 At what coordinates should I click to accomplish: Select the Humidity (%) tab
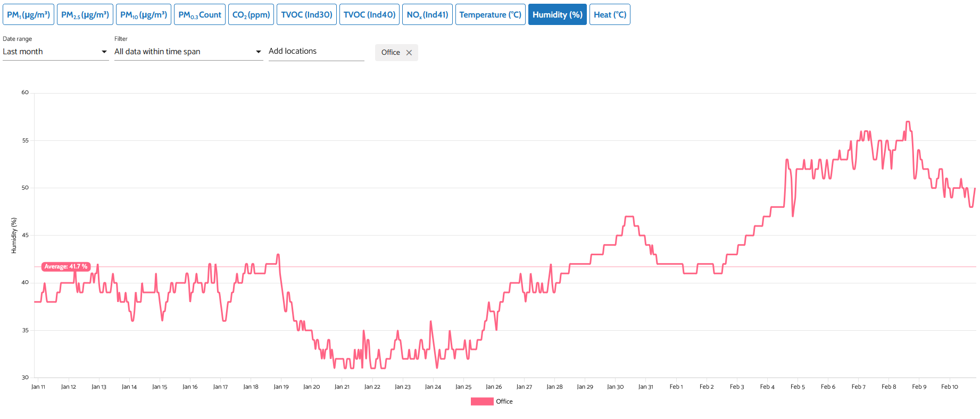[x=557, y=15]
